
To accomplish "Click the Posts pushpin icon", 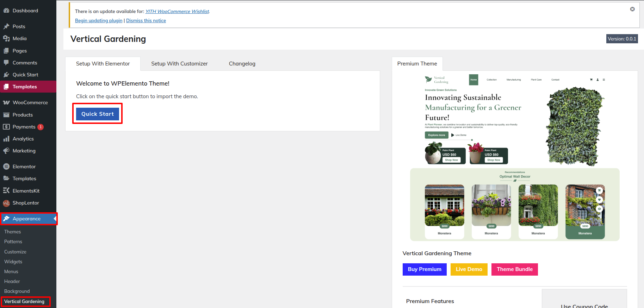I will 6,26.
